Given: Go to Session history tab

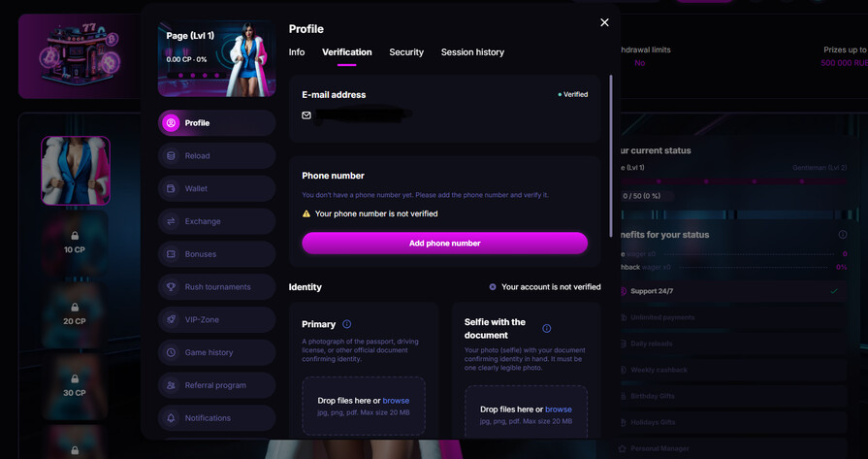Looking at the screenshot, I should pos(472,52).
